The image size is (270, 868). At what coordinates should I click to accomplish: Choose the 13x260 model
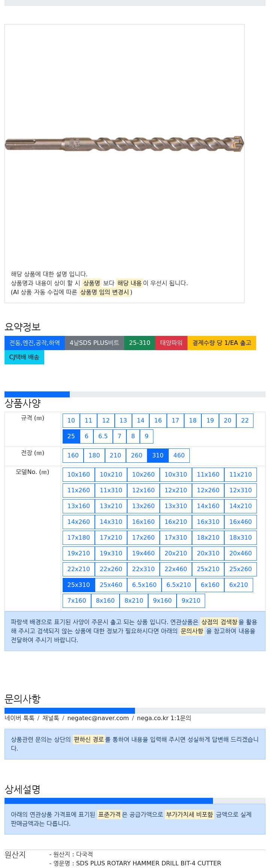coord(144,506)
